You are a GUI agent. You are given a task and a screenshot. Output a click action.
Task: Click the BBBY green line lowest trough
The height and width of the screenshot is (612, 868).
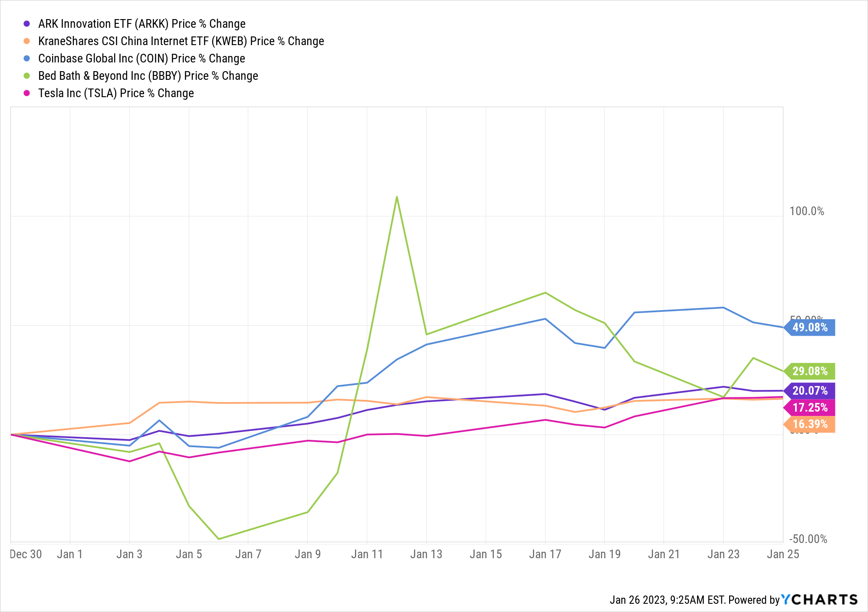[218, 539]
